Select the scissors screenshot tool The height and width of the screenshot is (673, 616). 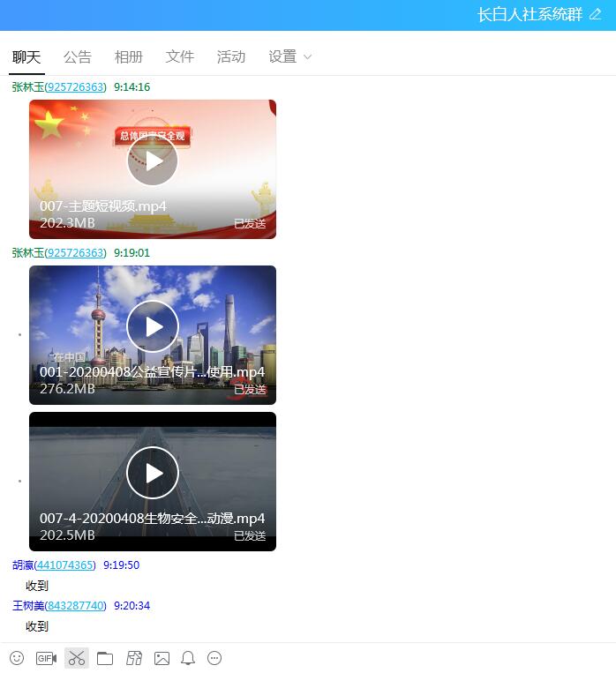(x=77, y=658)
